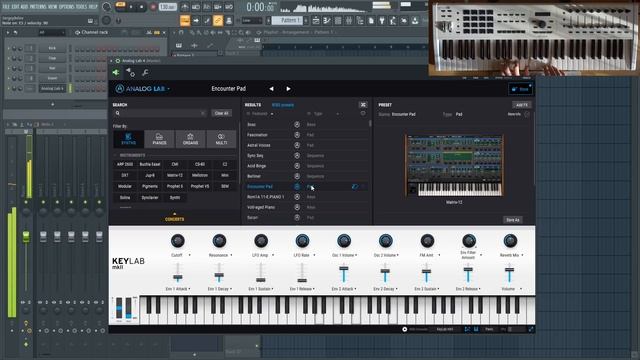Click the stop button in transport bar
640x360 pixels.
[142, 7]
